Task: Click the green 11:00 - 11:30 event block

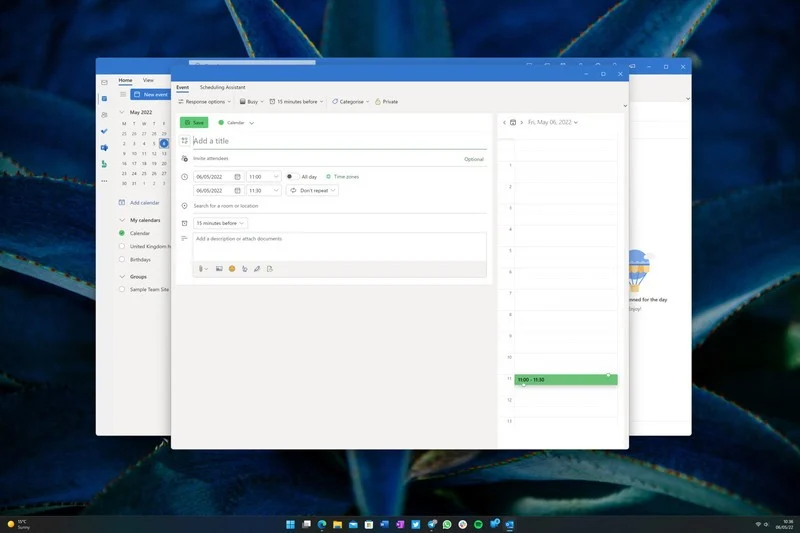Action: click(565, 380)
